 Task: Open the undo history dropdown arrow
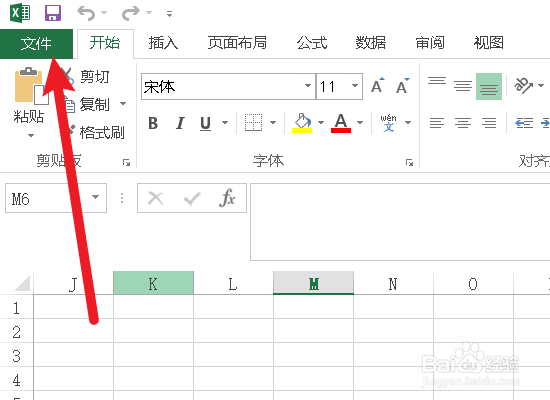point(104,13)
